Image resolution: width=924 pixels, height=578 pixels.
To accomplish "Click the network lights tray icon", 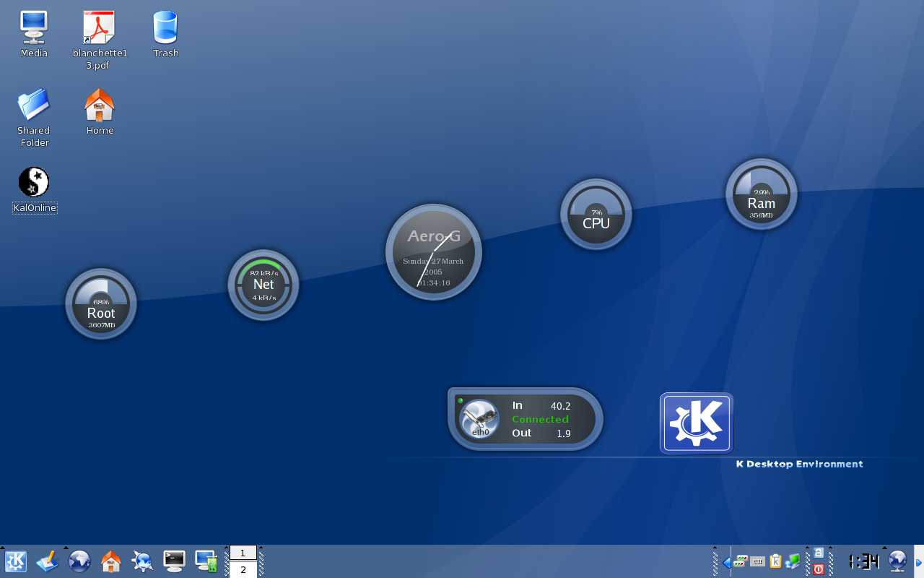I will (x=741, y=561).
